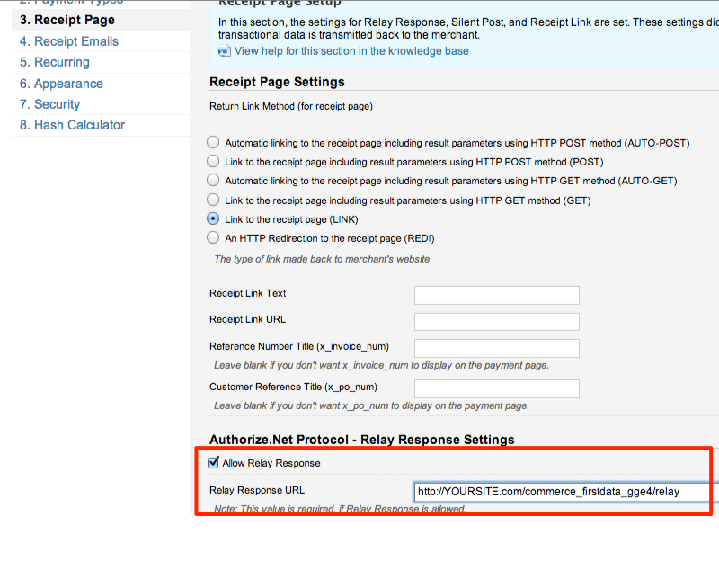Open the Security settings section

coord(50,104)
